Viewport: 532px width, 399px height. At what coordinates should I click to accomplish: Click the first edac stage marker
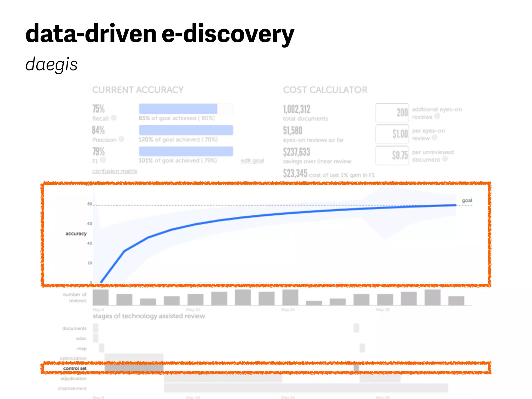click(96, 338)
